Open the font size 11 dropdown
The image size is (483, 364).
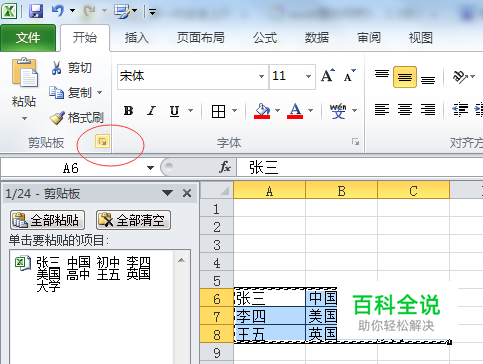[308, 76]
